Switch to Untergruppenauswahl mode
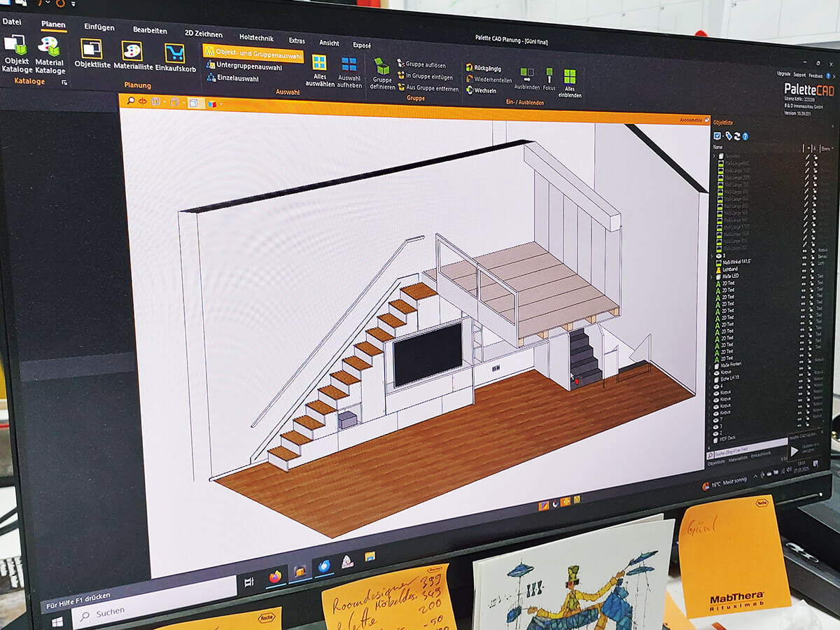Viewport: 840px width, 630px height. coord(244,66)
